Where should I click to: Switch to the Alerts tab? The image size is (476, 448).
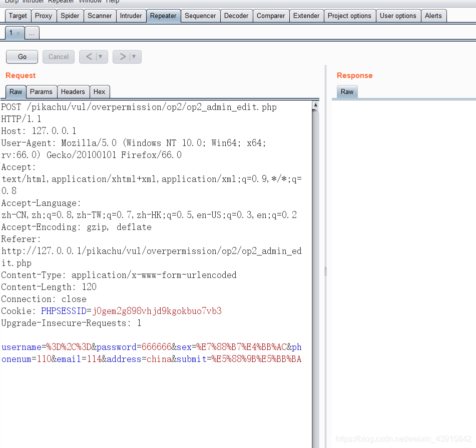(433, 16)
